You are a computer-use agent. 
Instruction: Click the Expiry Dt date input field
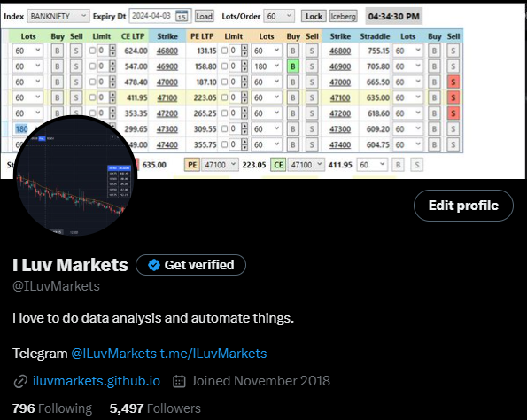pos(160,16)
